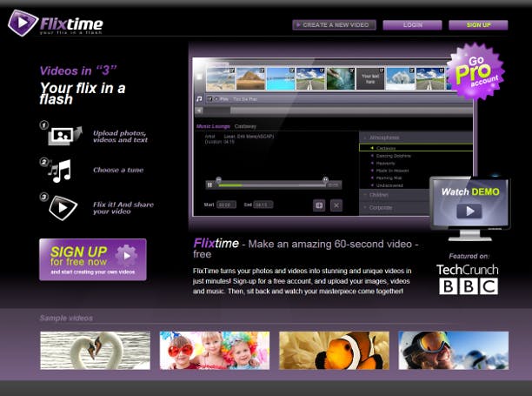Screen dimensions: 532x396
Task: Select the Castaway track in list
Action: tap(416, 148)
